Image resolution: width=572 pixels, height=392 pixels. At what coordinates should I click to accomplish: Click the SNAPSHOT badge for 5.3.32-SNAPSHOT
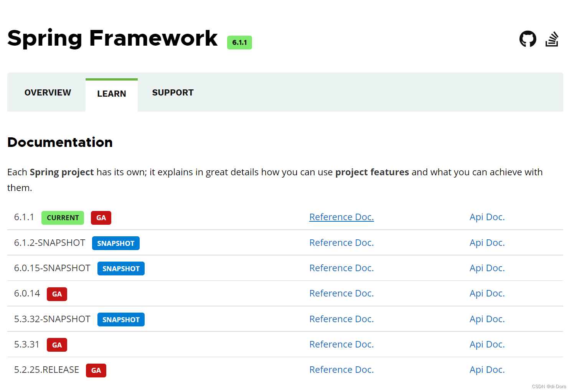click(121, 320)
